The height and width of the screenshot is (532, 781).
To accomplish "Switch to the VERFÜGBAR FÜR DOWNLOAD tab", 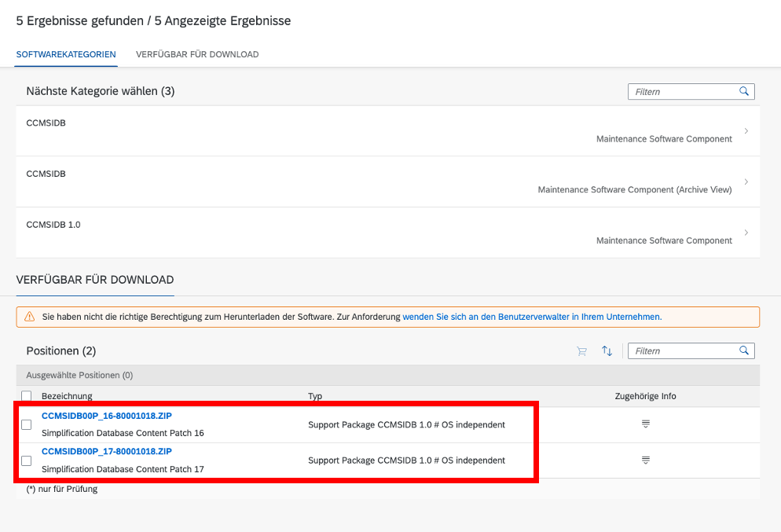I will (x=197, y=54).
